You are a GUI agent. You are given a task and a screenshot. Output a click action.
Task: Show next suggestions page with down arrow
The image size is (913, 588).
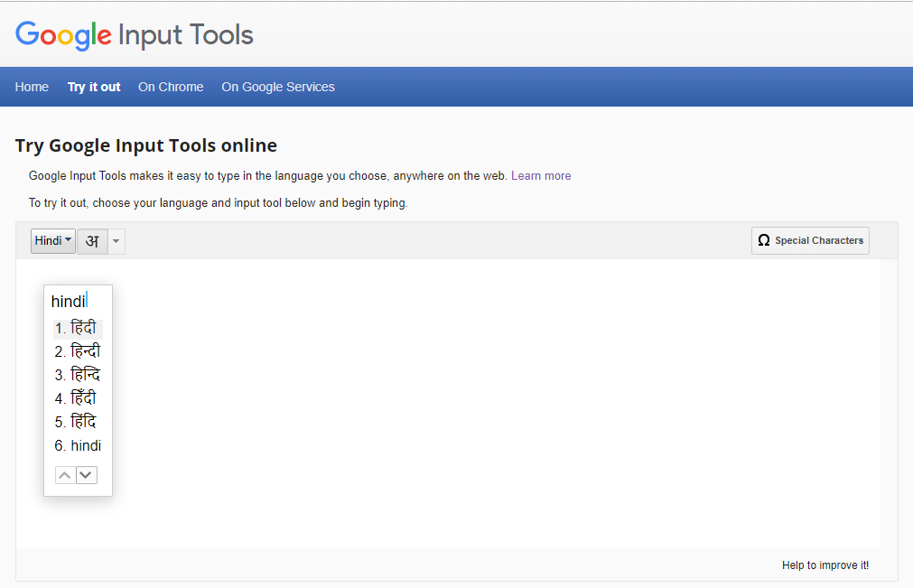pos(86,475)
